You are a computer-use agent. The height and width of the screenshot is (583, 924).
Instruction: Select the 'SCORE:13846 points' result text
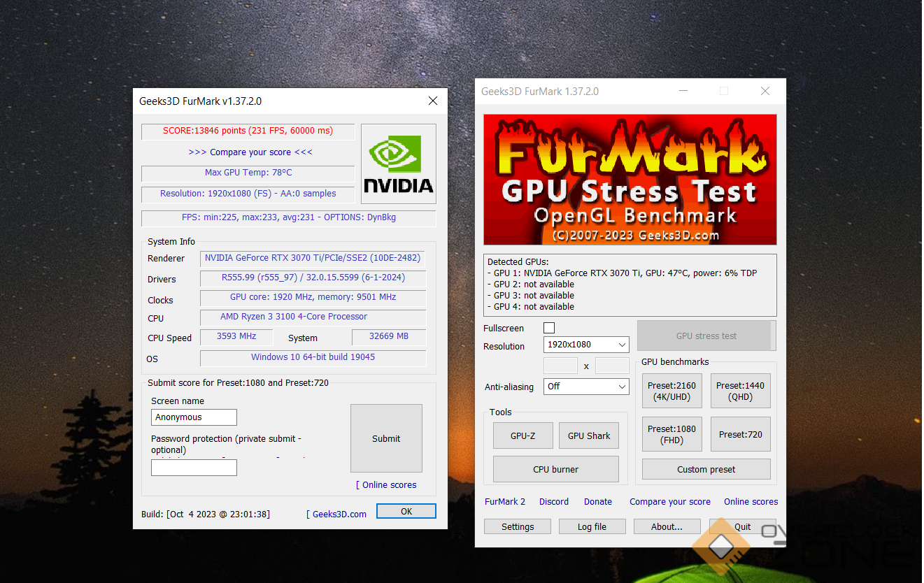[248, 131]
